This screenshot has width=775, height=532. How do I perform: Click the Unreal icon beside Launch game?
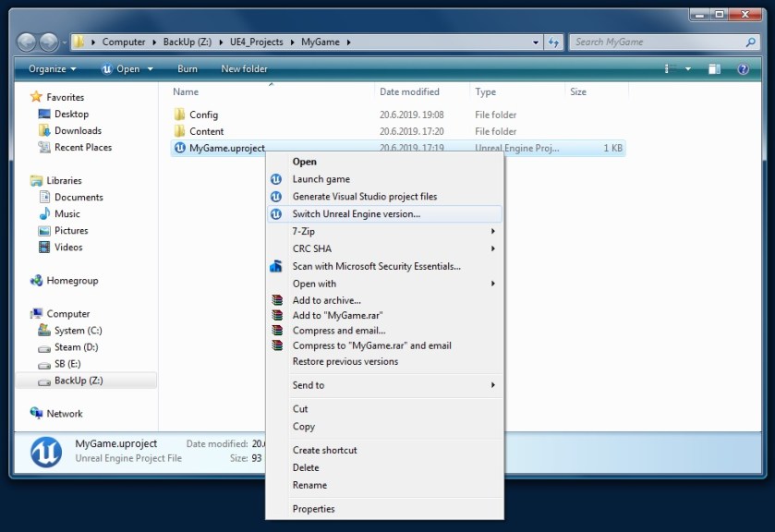pyautogui.click(x=275, y=179)
